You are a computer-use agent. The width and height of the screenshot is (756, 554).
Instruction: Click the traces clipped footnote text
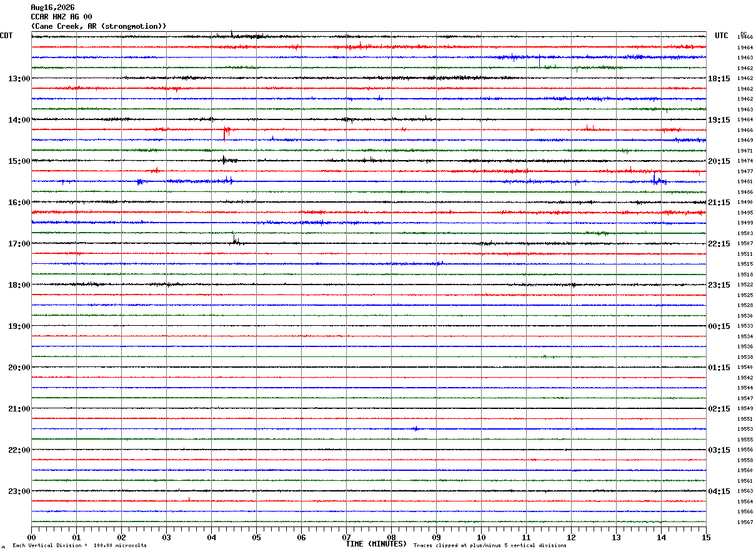click(x=490, y=546)
